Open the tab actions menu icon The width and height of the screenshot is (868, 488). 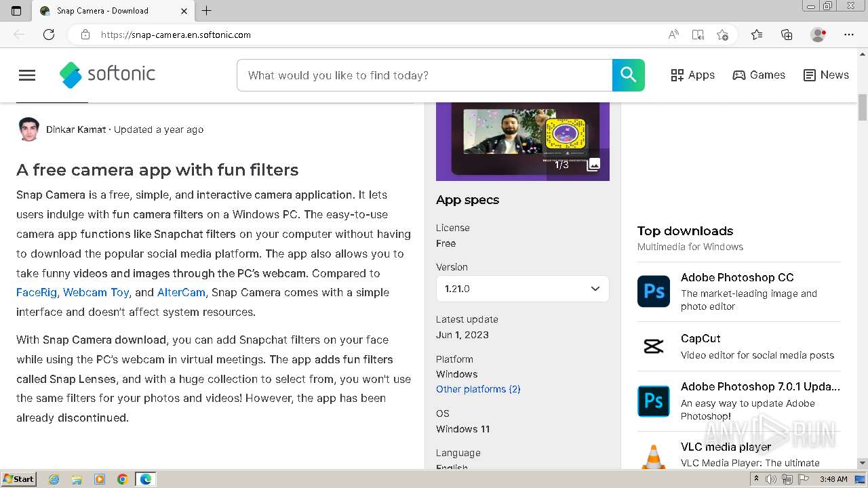click(16, 11)
